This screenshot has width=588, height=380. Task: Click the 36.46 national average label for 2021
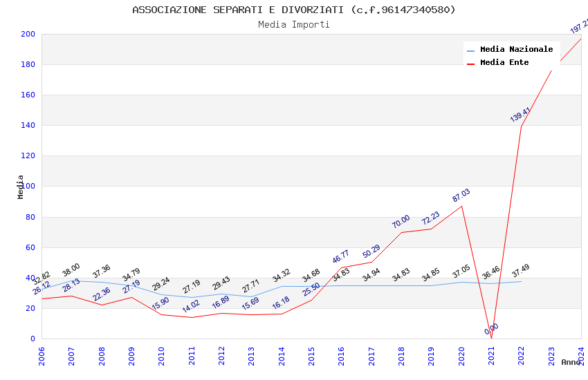491,272
